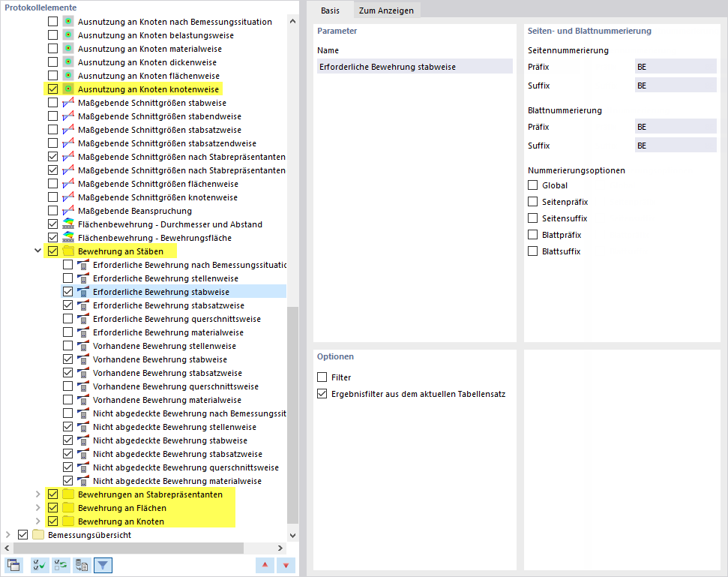Screen dimensions: 728x577
Task: Click the Bewehrung an Knoten folder icon
Action: (68, 521)
